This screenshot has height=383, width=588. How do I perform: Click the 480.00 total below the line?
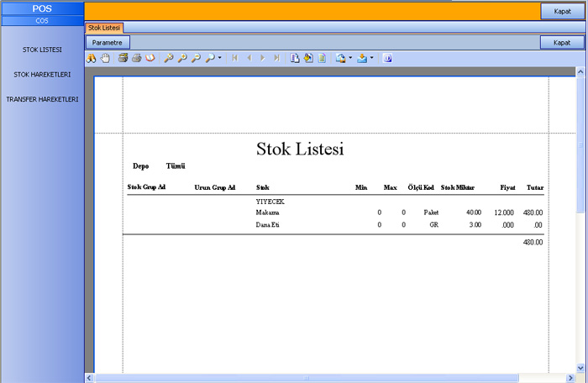pyautogui.click(x=533, y=242)
